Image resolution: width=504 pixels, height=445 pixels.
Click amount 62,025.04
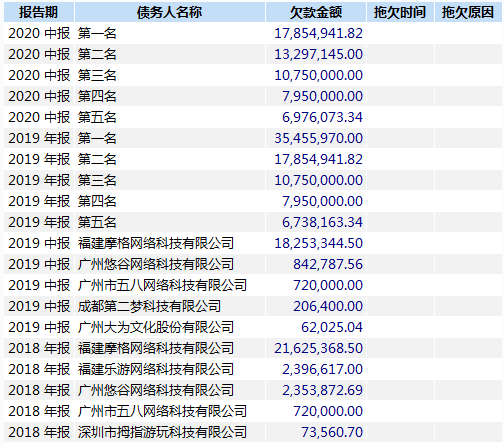coord(332,327)
